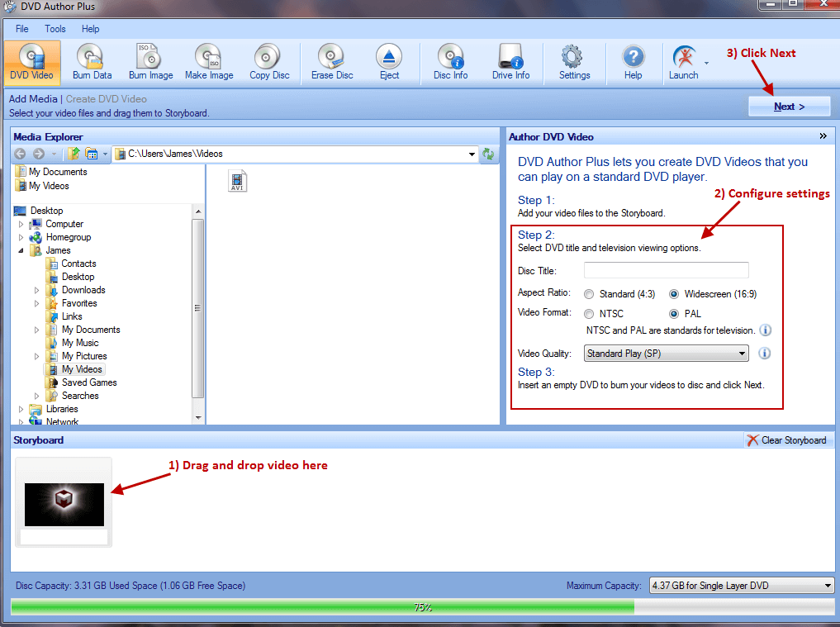Image resolution: width=840 pixels, height=627 pixels.
Task: Show Drive Info
Action: (x=510, y=62)
